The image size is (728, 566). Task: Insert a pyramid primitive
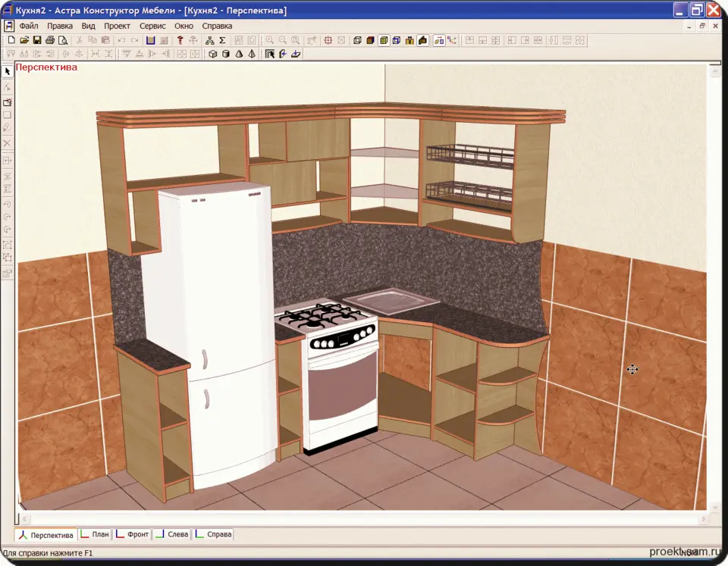(252, 54)
